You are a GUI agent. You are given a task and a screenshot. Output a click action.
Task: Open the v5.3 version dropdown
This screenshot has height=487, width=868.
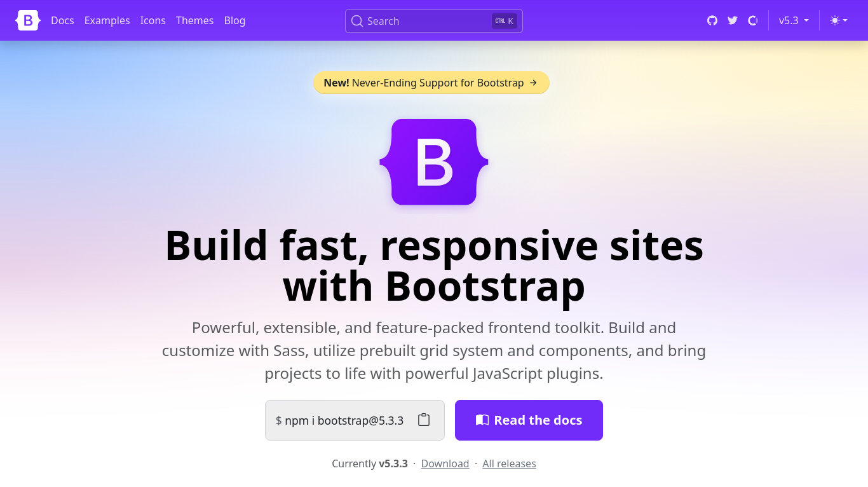coord(794,20)
